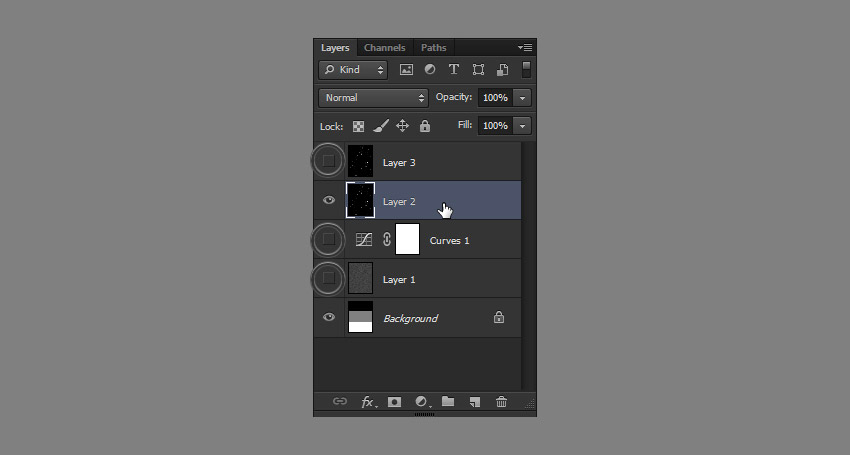Viewport: 850px width, 455px height.
Task: Expand the Opacity slider arrow
Action: tap(523, 98)
